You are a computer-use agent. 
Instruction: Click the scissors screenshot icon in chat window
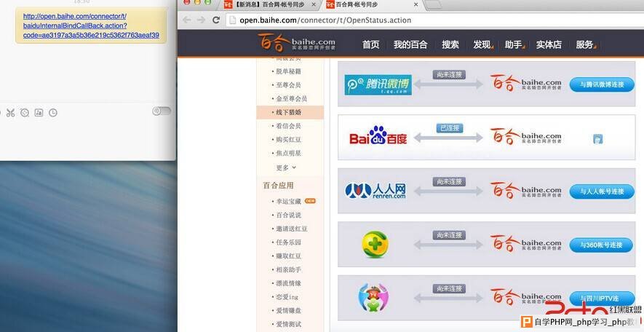tap(11, 113)
